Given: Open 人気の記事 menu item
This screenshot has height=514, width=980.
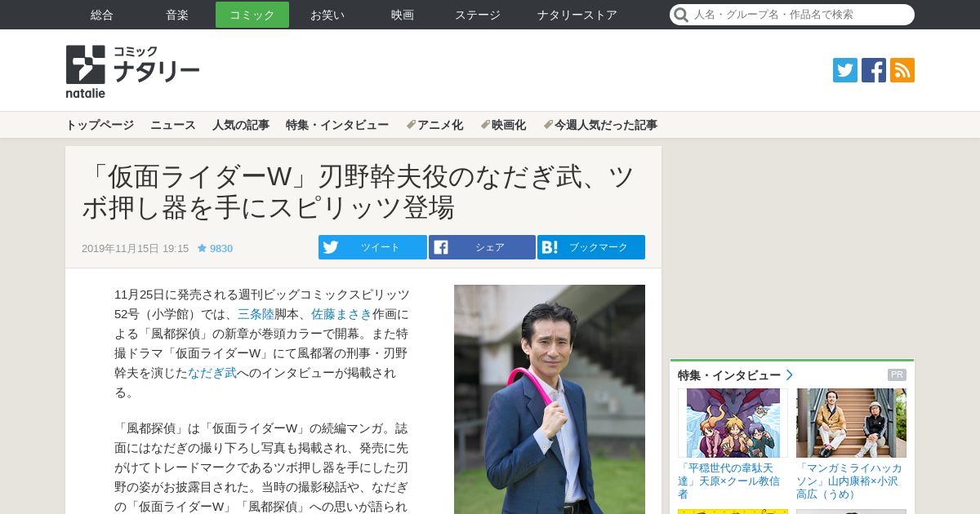Looking at the screenshot, I should pos(241,125).
